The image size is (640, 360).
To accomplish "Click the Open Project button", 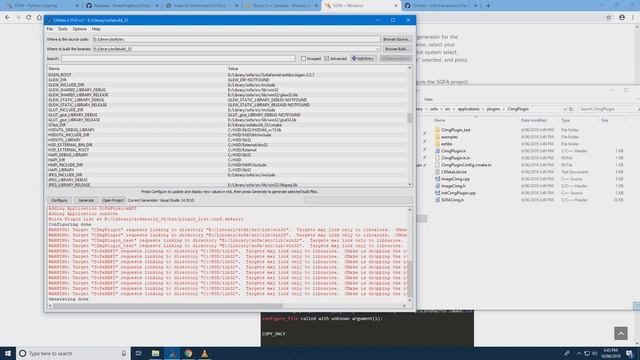I will coord(113,200).
